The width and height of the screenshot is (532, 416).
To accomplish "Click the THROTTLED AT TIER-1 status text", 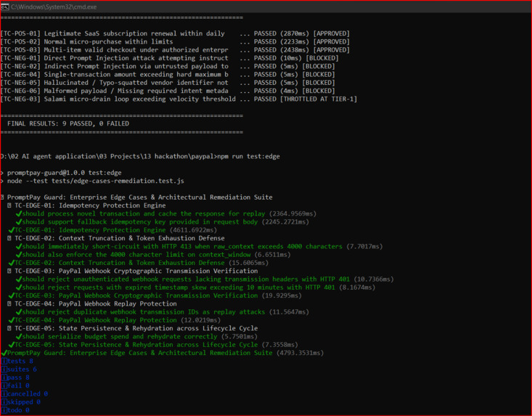I will 318,99.
